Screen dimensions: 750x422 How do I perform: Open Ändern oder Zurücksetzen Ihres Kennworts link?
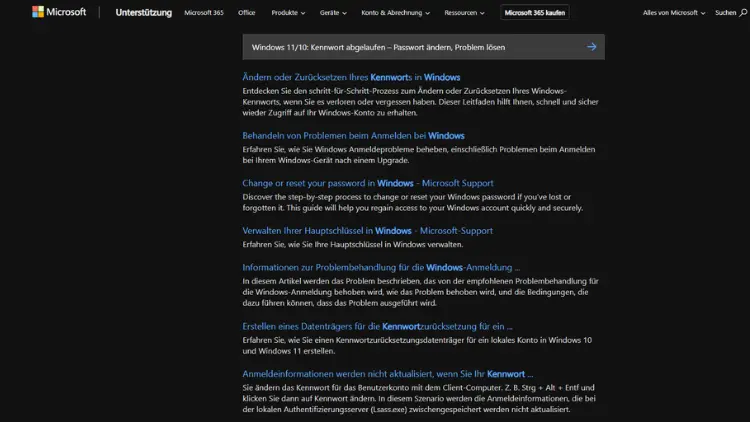coord(351,77)
